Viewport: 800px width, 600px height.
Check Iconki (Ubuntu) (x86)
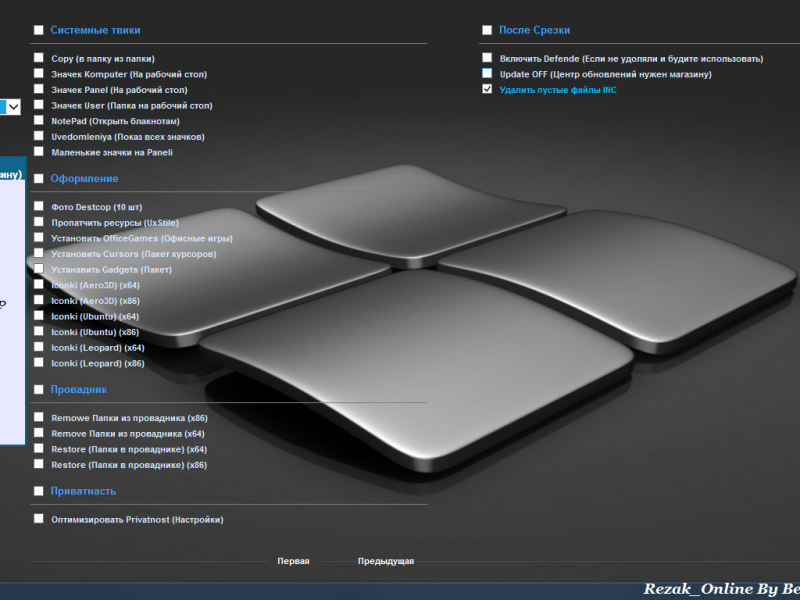tap(39, 331)
